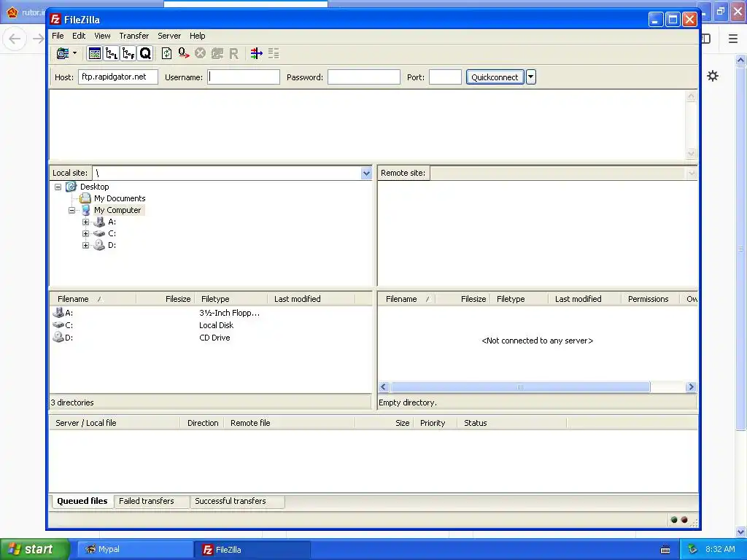
Task: Open the Quickconnect history dropdown arrow
Action: pyautogui.click(x=531, y=77)
